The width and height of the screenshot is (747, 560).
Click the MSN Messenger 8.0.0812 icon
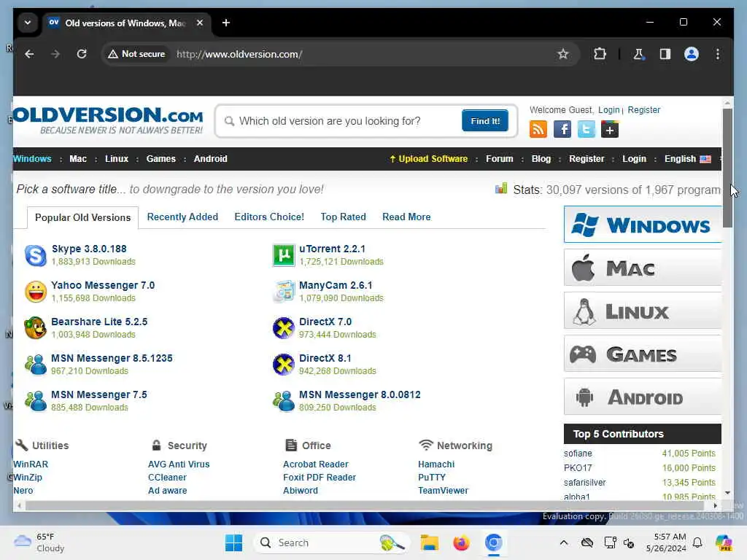[284, 401]
